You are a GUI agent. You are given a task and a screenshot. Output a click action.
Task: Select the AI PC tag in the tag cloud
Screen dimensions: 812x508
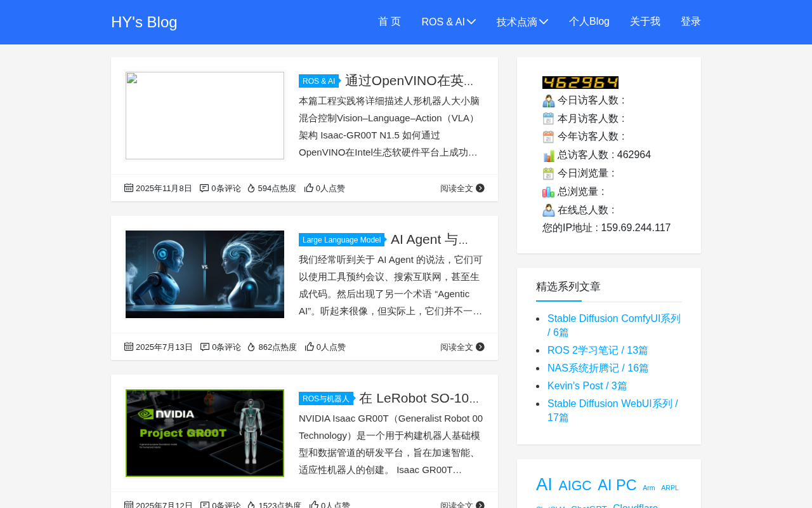(x=617, y=485)
